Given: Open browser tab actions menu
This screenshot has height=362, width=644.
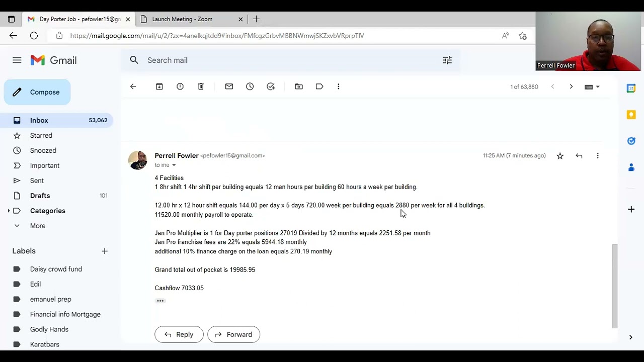Looking at the screenshot, I should [x=11, y=19].
